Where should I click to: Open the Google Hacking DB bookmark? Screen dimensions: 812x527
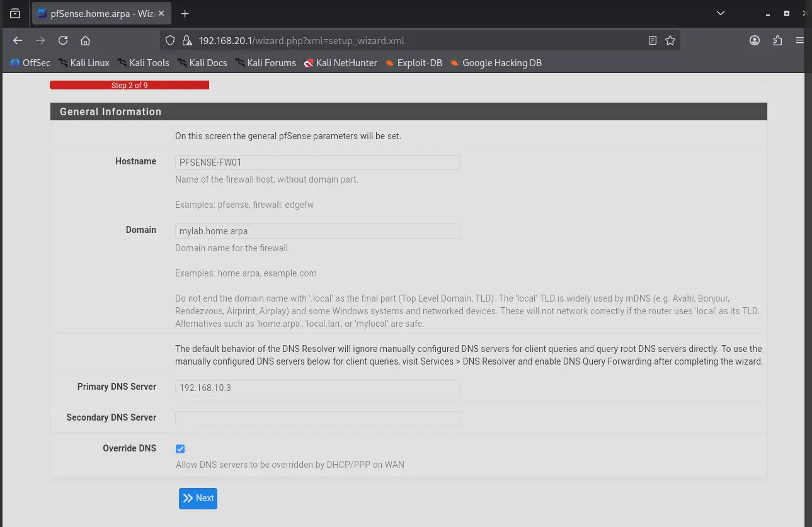pyautogui.click(x=496, y=62)
